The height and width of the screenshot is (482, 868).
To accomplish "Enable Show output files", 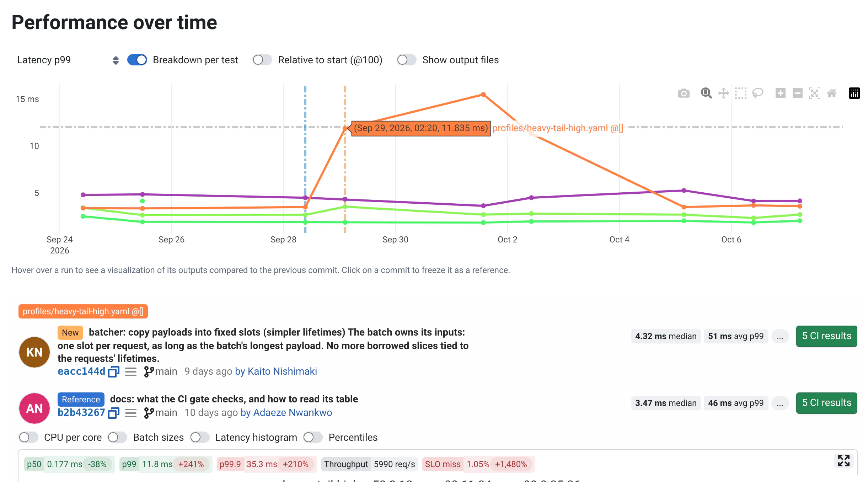I will (x=407, y=60).
